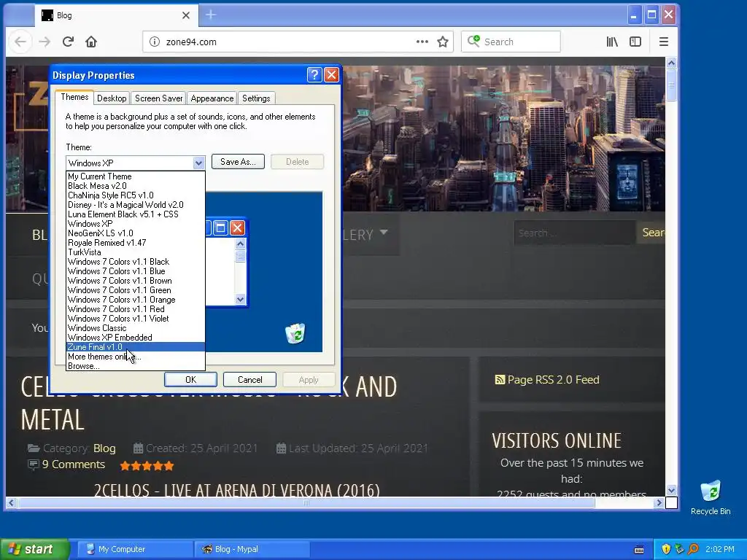Screen dimensions: 747x560
Task: Click the browser Search box
Action: pyautogui.click(x=511, y=42)
